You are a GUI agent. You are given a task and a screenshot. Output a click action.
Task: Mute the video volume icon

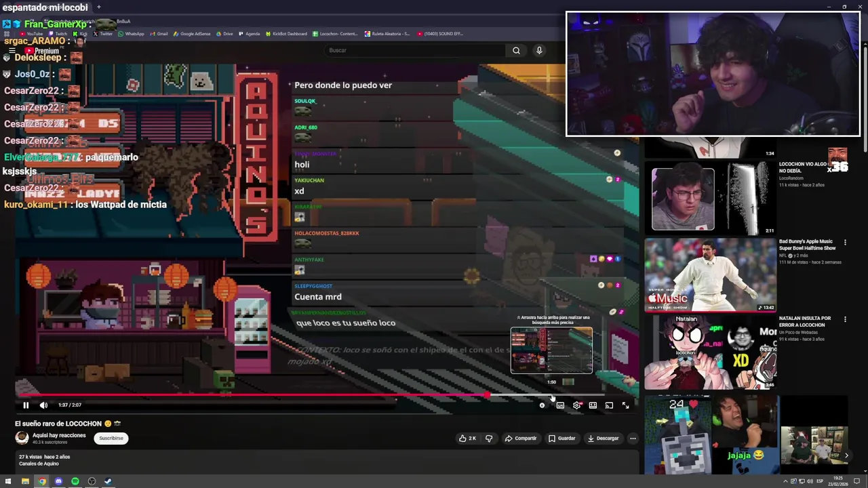[43, 405]
